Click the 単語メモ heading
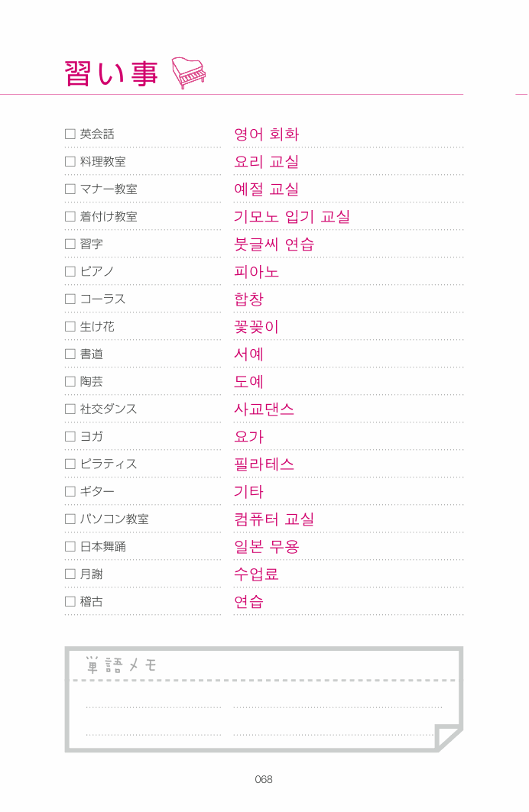 click(121, 665)
